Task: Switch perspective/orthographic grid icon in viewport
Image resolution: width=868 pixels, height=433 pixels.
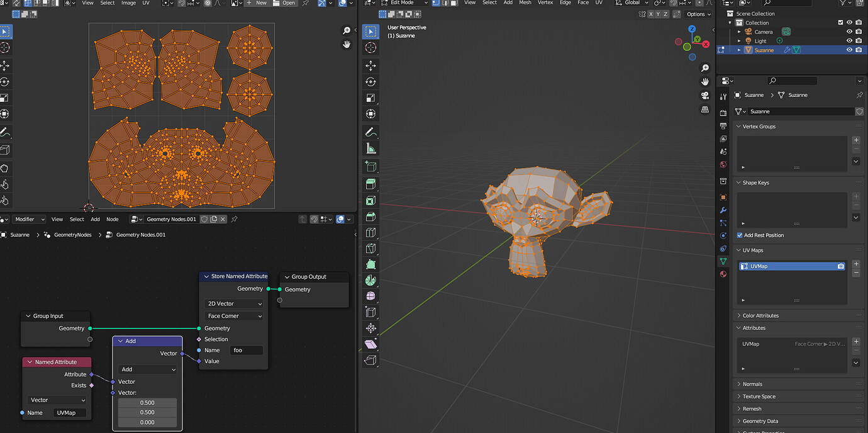Action: point(705,110)
